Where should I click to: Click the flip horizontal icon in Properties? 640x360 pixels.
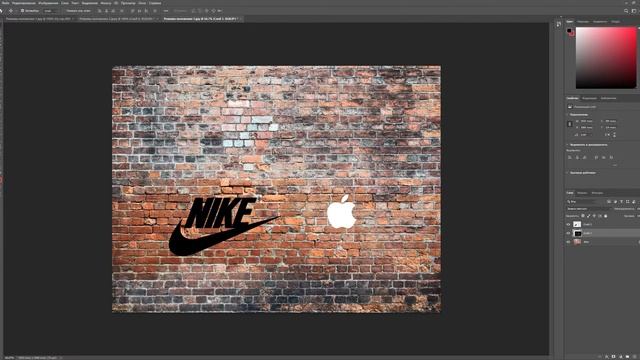607,134
